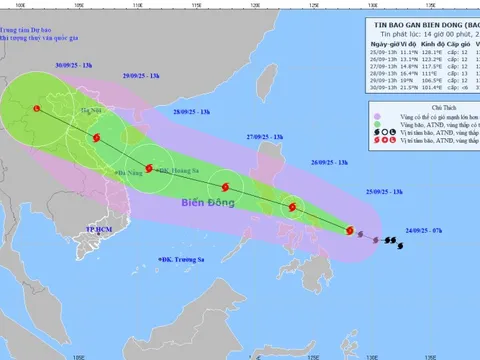Click the 'ĐK. Hoàng Sa' label text
This screenshot has height=360, width=480.
(x=179, y=171)
